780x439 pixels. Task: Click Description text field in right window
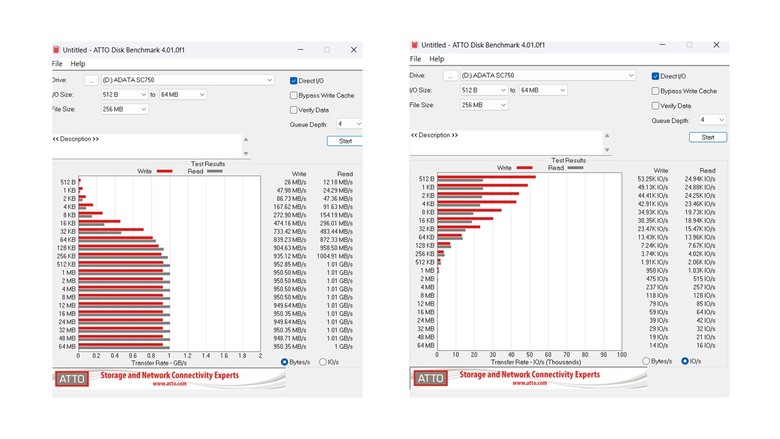point(506,142)
